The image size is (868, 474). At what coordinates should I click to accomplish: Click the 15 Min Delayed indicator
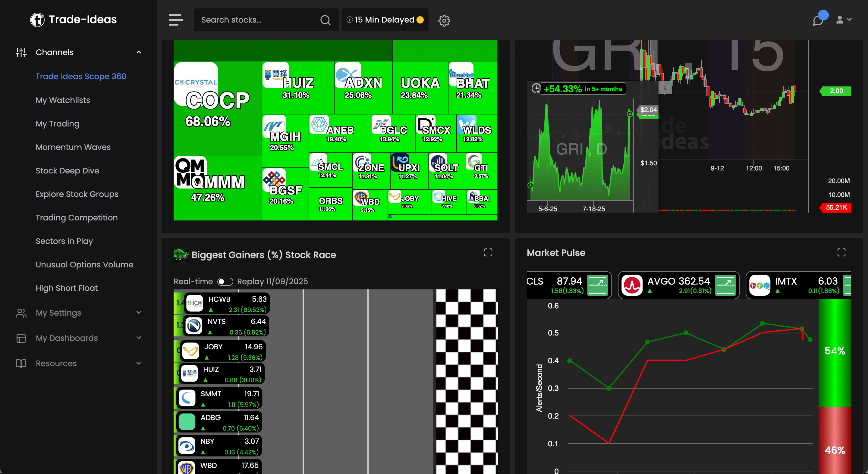(x=385, y=20)
